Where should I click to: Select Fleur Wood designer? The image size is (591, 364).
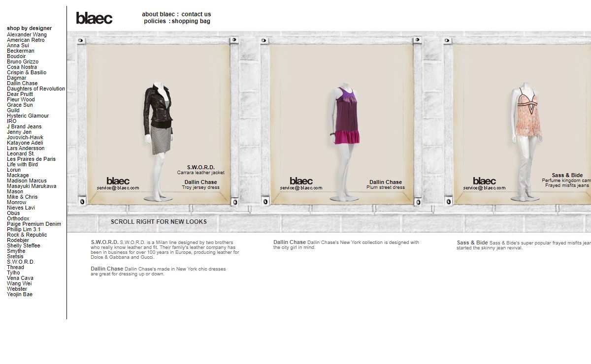tap(21, 99)
